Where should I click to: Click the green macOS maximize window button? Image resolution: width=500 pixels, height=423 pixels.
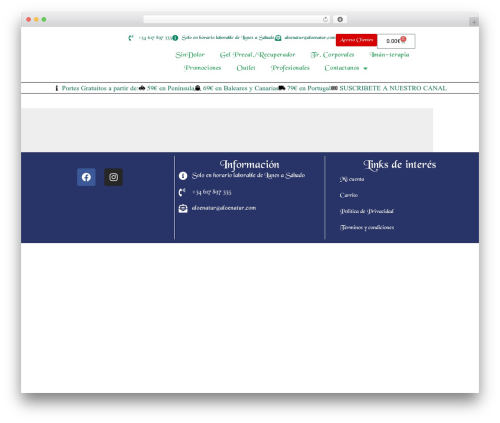[x=44, y=20]
